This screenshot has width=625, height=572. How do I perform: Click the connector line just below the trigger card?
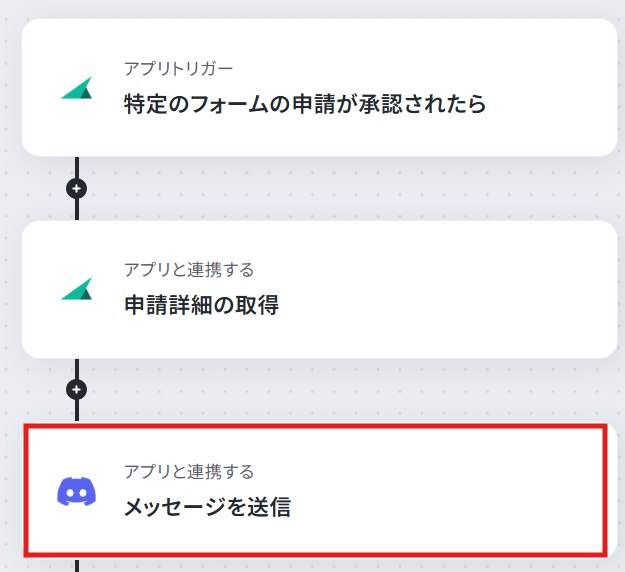coord(77,167)
